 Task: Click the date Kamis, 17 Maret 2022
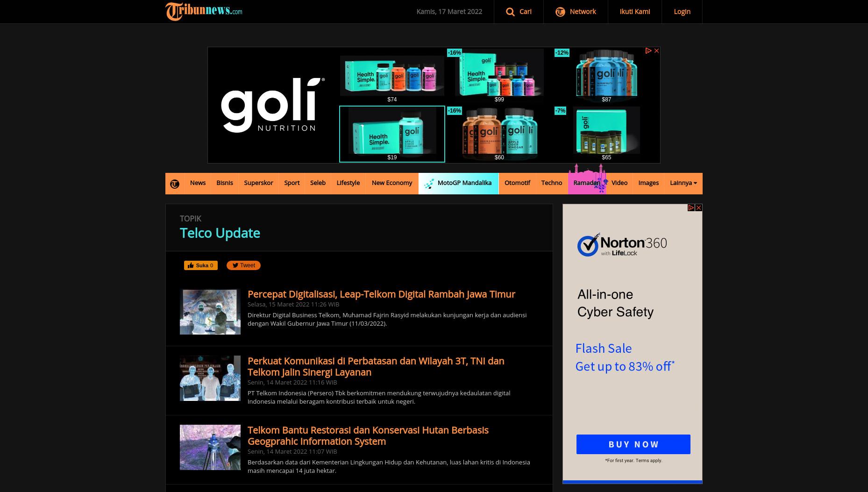click(449, 12)
